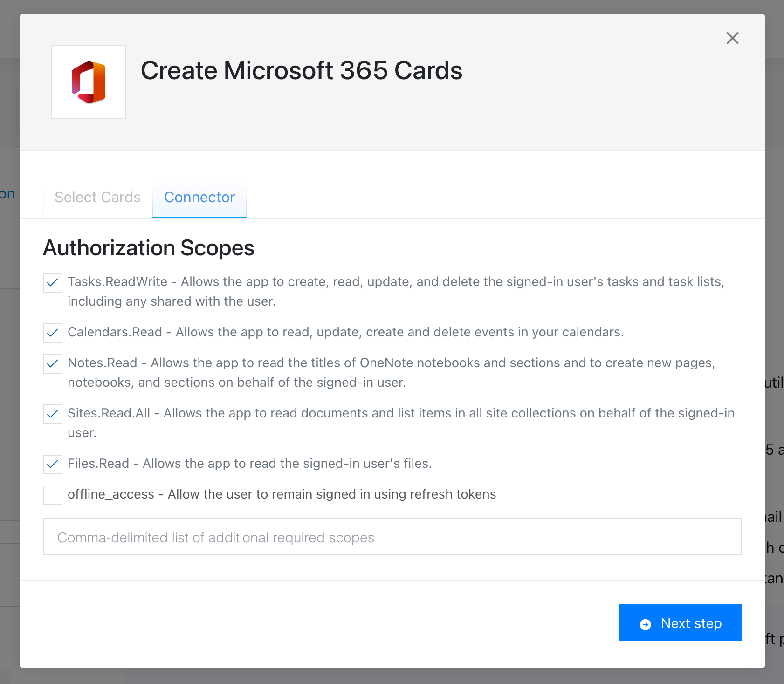Viewport: 784px width, 684px height.
Task: Uncheck the Calendars.Read scope checkbox
Action: point(53,333)
